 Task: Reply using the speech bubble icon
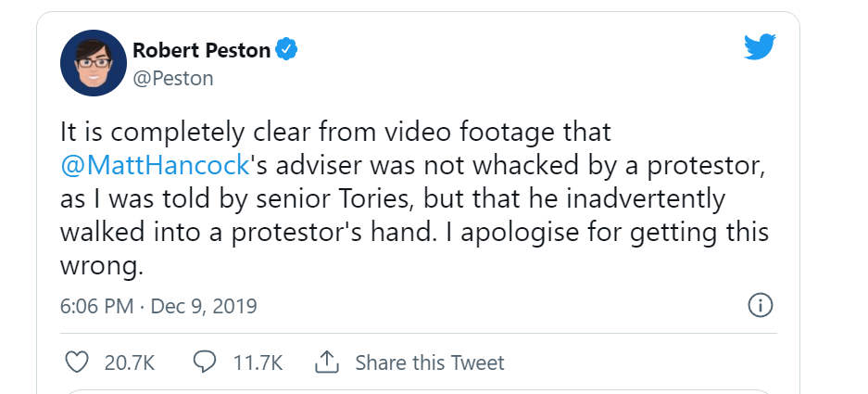(205, 362)
